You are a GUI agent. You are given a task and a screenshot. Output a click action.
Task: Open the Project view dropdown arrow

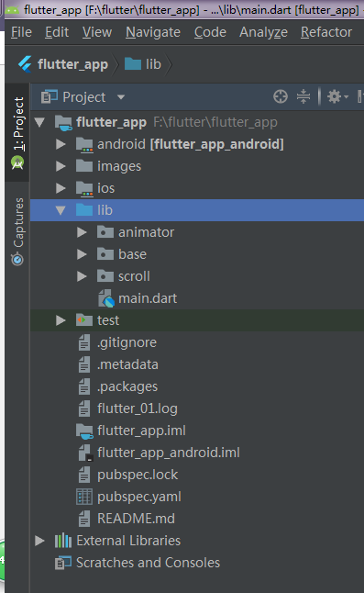[x=121, y=97]
